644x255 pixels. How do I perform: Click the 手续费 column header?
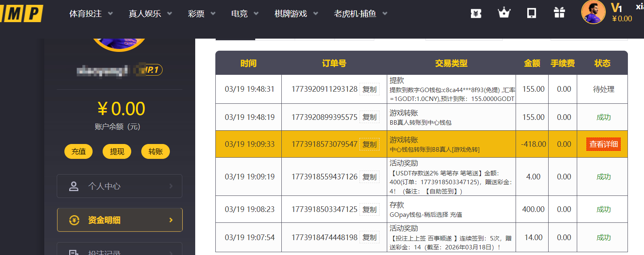tap(563, 63)
